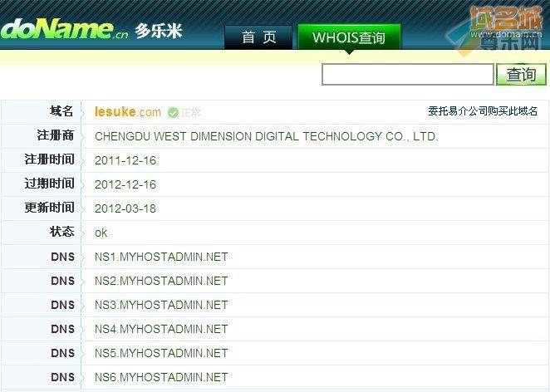Click NS6.MYHOSTADMIN.NET DNS entry
Image resolution: width=550 pixels, height=392 pixels.
[x=161, y=377]
